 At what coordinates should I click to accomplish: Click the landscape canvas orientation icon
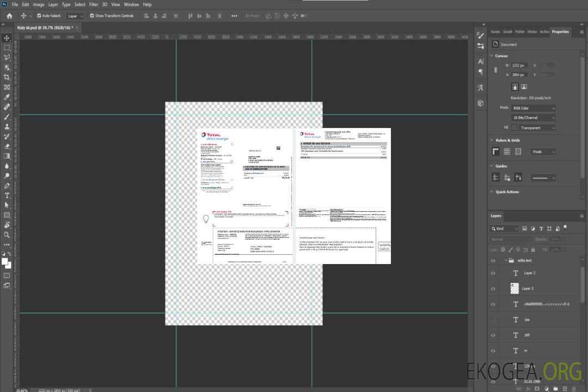[524, 87]
